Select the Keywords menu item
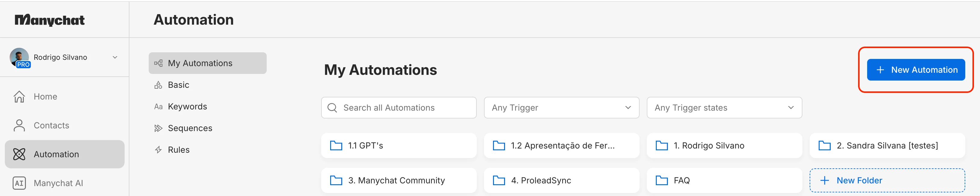The height and width of the screenshot is (196, 980). 187,107
